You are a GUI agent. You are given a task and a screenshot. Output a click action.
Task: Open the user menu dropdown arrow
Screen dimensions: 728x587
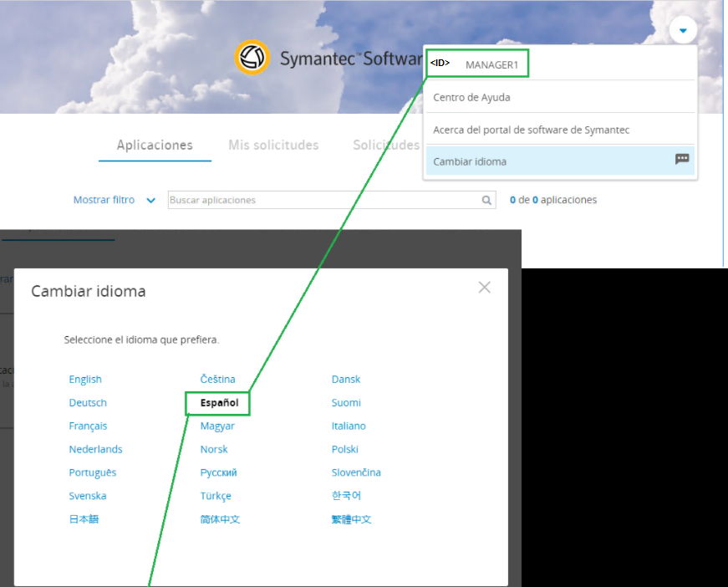(x=683, y=30)
